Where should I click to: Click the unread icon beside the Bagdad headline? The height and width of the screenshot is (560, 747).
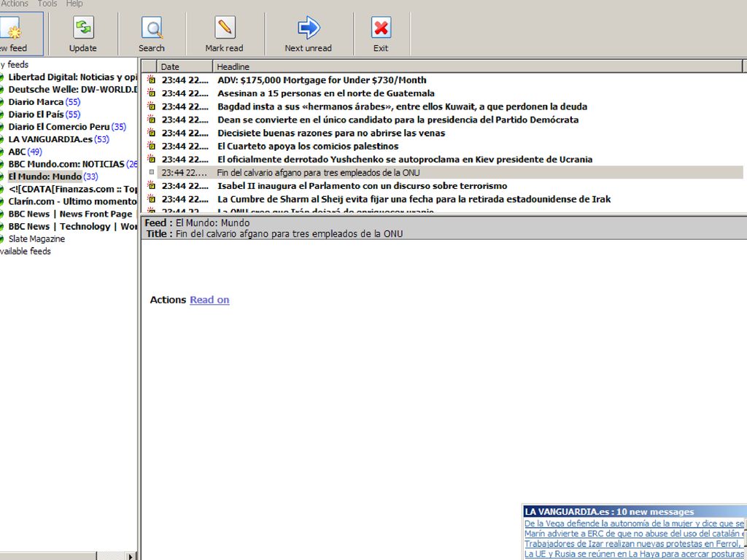152,106
